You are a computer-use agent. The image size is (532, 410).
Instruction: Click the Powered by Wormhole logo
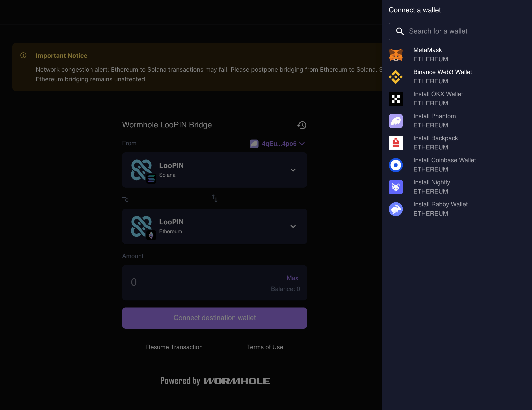coord(215,380)
